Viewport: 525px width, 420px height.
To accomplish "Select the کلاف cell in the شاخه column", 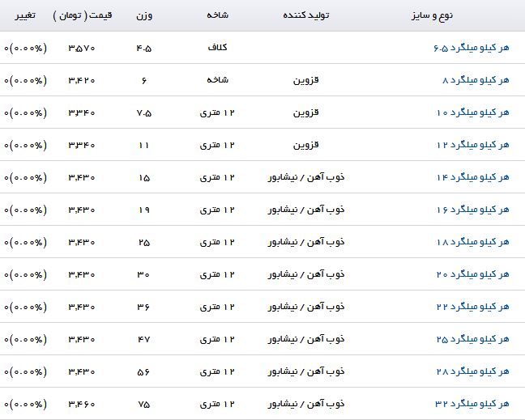I will pos(217,48).
